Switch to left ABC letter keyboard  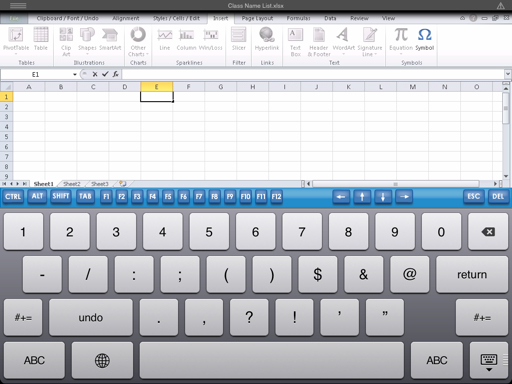coord(34,360)
